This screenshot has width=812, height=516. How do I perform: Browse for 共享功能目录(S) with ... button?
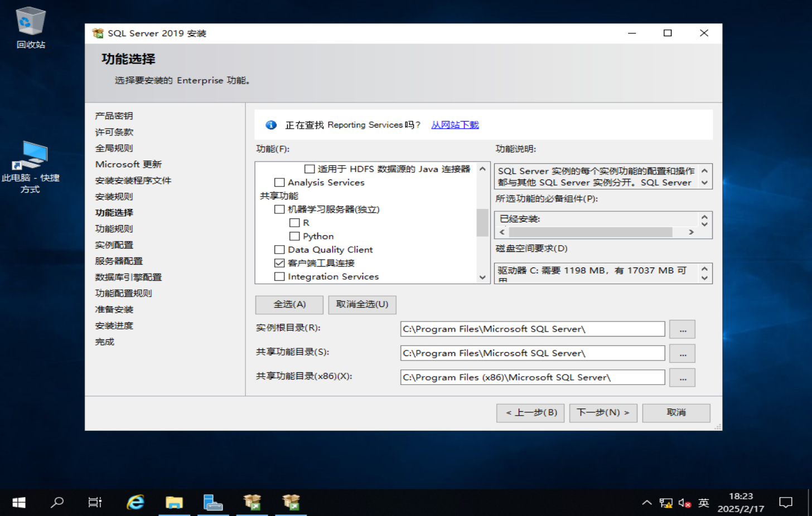(x=683, y=353)
